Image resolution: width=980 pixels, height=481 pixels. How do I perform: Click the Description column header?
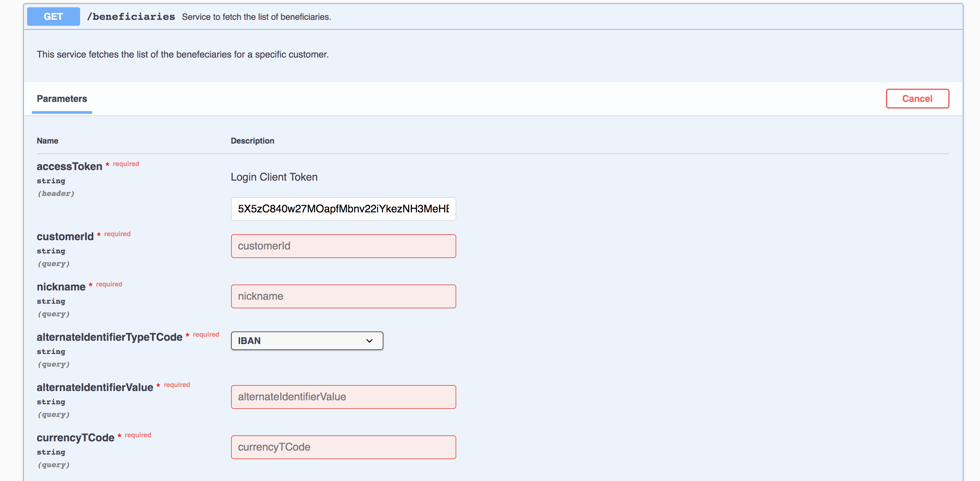coord(252,141)
